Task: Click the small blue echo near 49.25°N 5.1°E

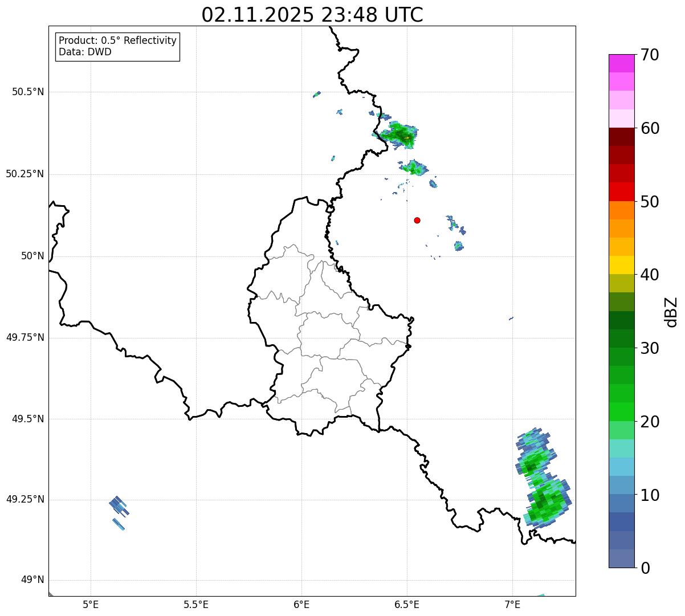Action: pyautogui.click(x=119, y=506)
